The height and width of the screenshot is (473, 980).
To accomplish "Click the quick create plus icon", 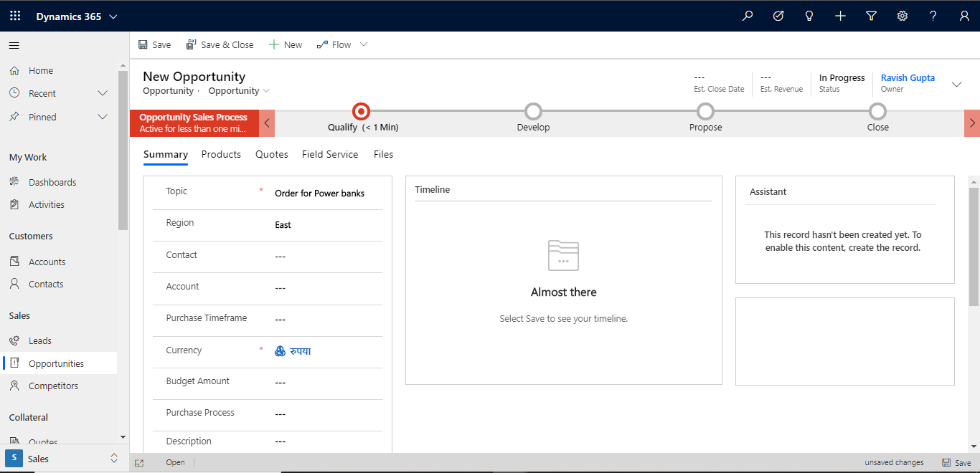I will pos(840,16).
